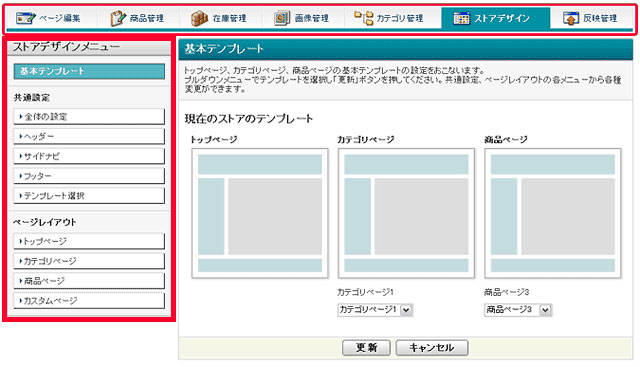Open カテゴリページ layout menu item
The width and height of the screenshot is (640, 367).
tap(89, 261)
